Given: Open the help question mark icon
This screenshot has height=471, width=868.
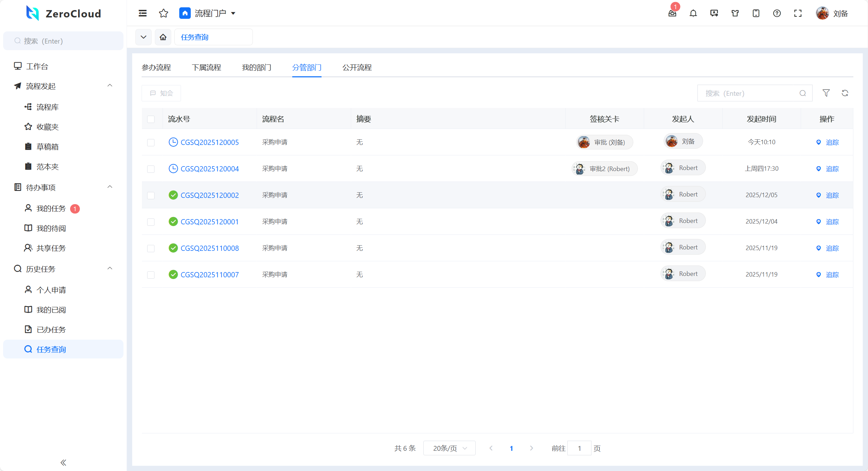Looking at the screenshot, I should click(x=777, y=13).
